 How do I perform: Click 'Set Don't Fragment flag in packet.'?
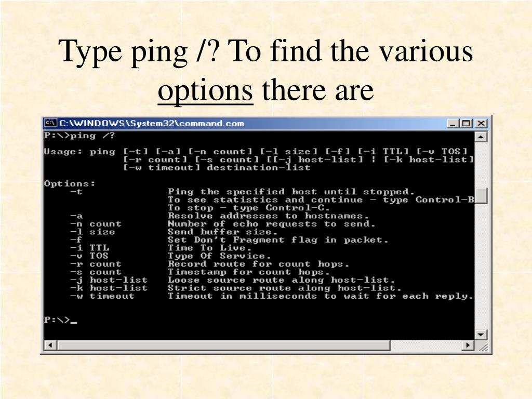(x=278, y=240)
